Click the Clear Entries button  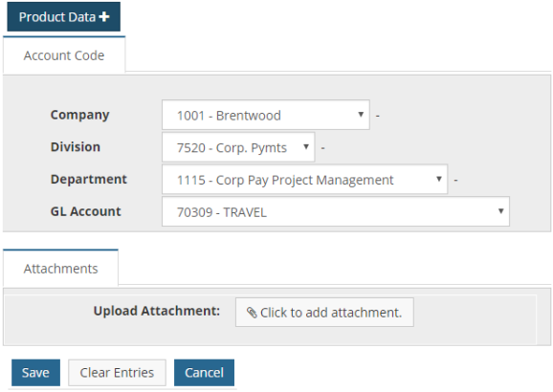click(x=117, y=373)
